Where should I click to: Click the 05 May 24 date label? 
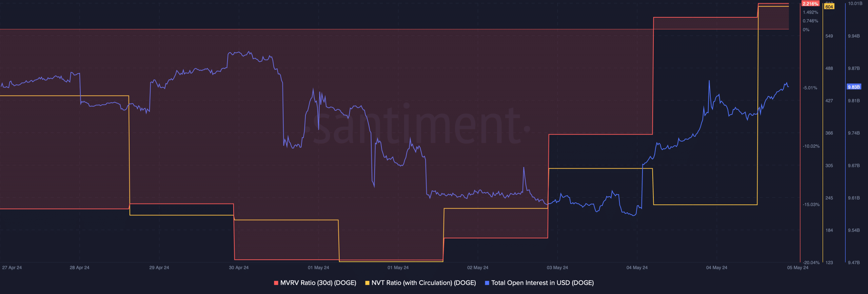(798, 268)
